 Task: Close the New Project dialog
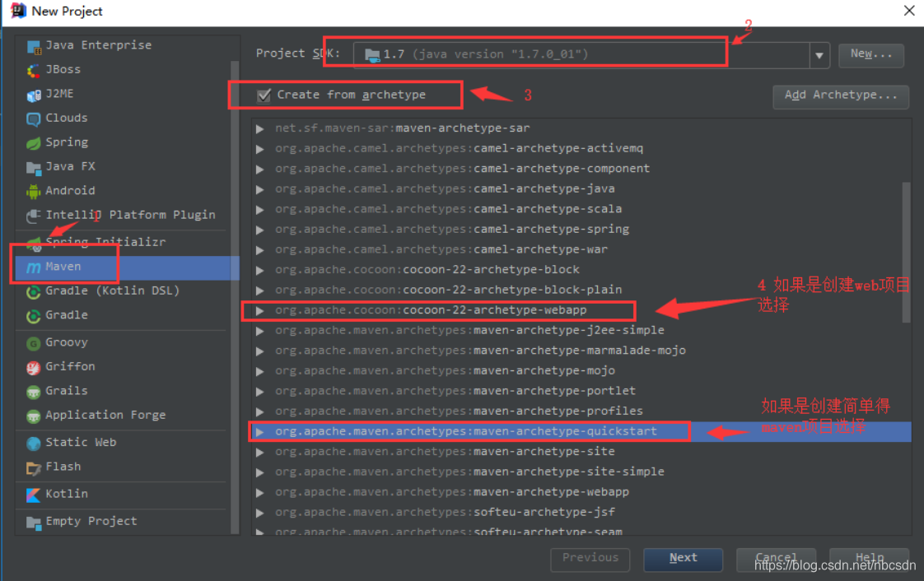[x=909, y=11]
